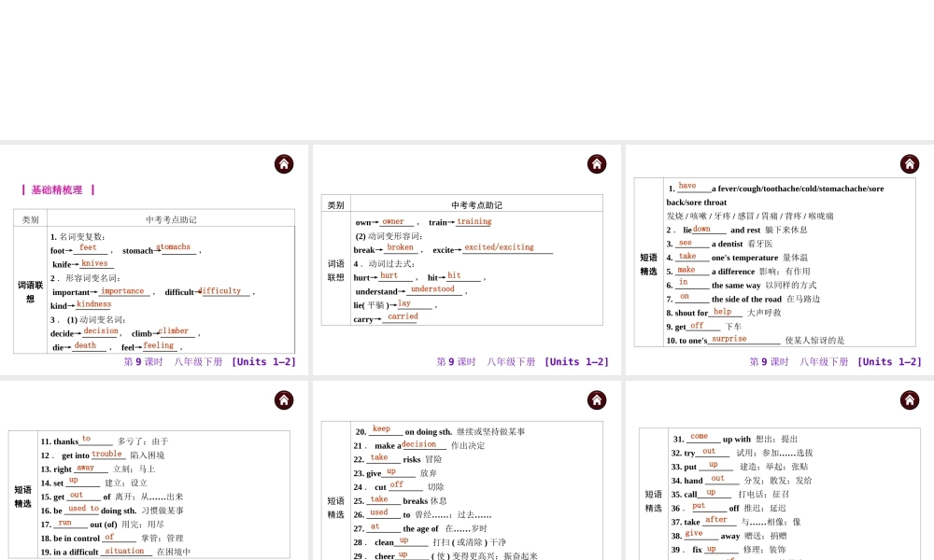
Task: Click the red answer 'lay' after lie(平躺)
Action: pos(404,303)
